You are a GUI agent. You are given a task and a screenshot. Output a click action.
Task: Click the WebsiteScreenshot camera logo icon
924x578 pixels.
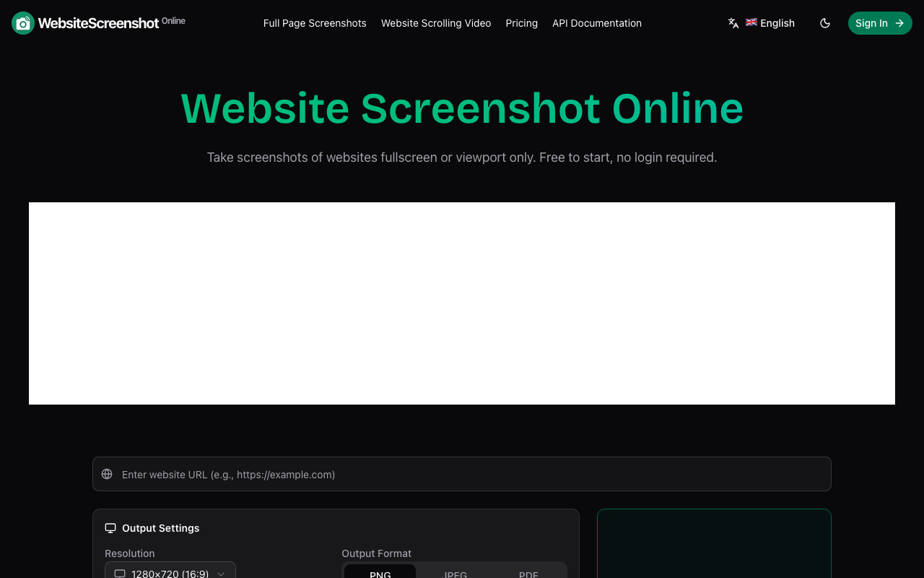click(23, 23)
